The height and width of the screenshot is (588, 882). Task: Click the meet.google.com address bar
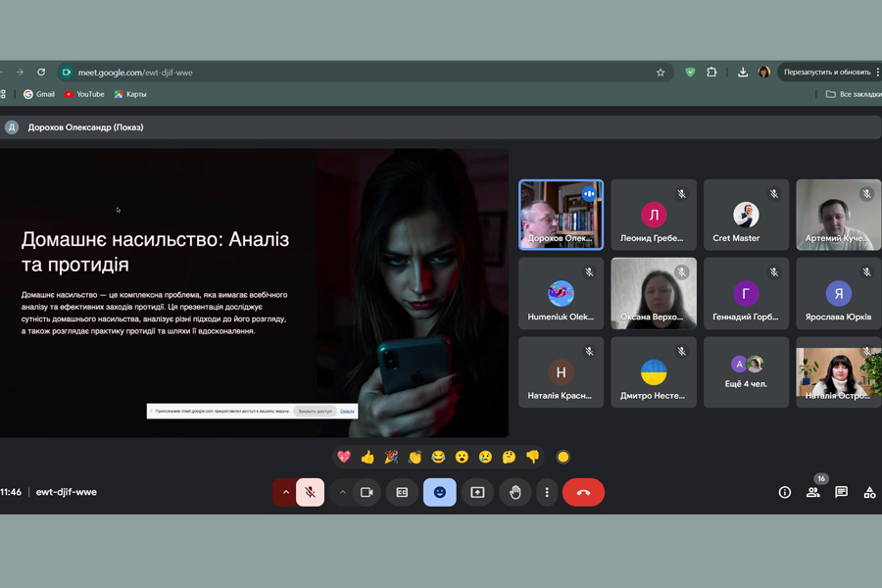[366, 72]
